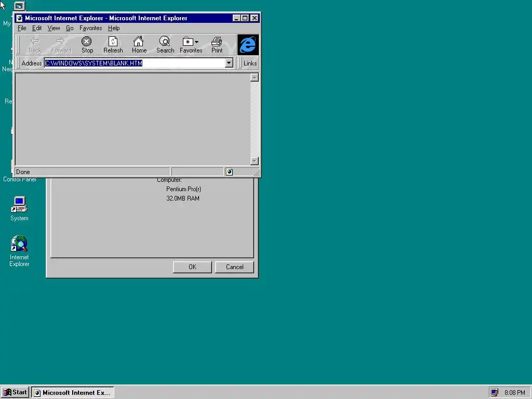This screenshot has height=399, width=532.
Task: Click the Internet Explorer e logo
Action: [x=248, y=45]
